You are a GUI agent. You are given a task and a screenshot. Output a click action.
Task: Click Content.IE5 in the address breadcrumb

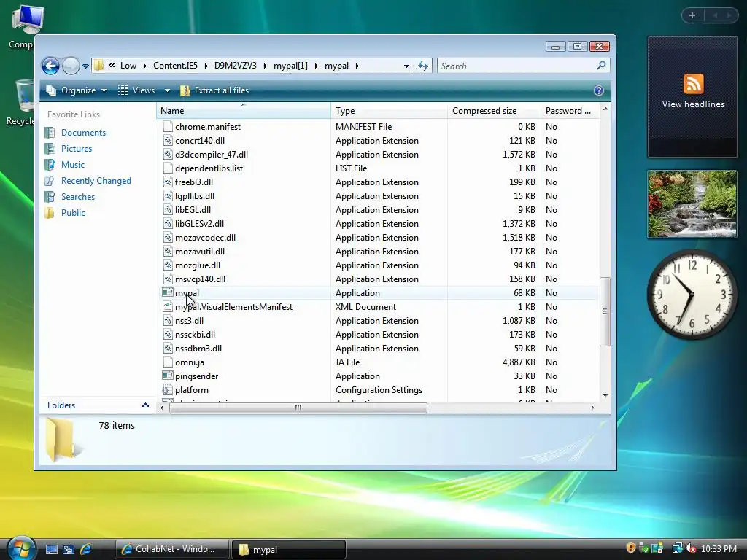click(175, 66)
